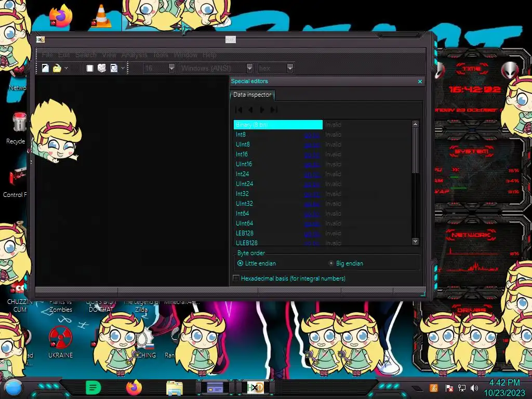Screen dimensions: 532x399
Task: Select the Int64 row label
Action: (x=242, y=214)
